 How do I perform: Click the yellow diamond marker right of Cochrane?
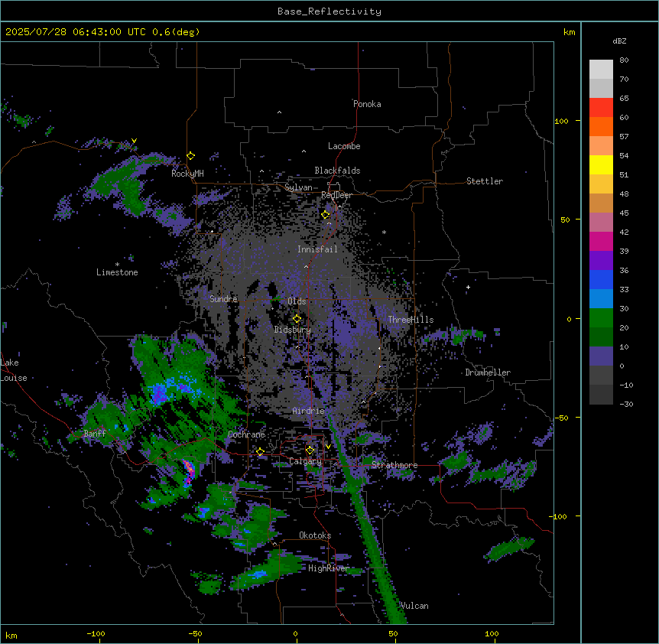pos(260,452)
